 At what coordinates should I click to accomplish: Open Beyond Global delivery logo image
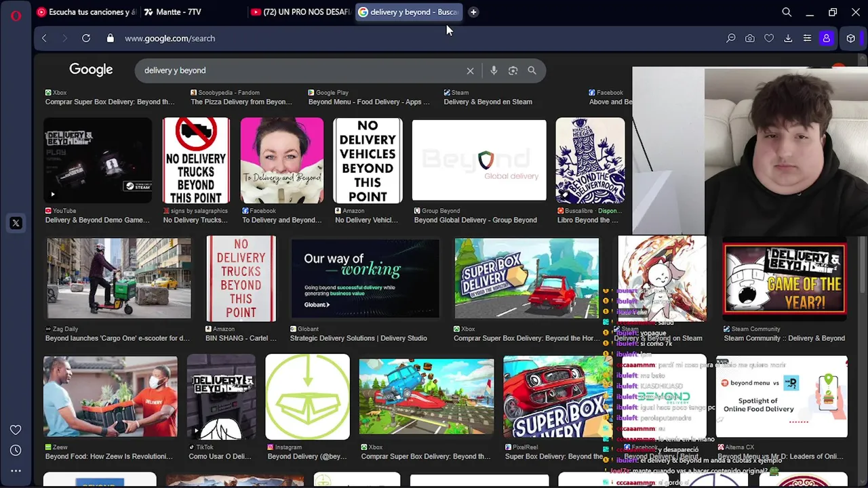(479, 160)
